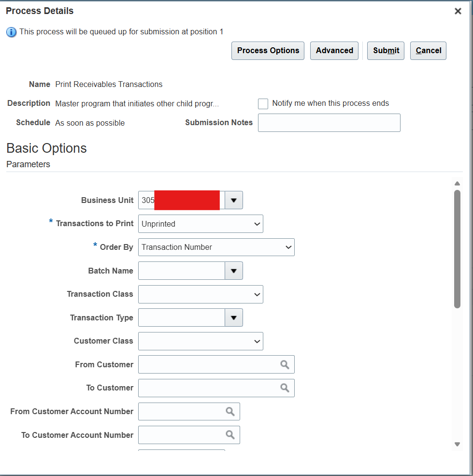Open the Order By dropdown
The width and height of the screenshot is (473, 476).
coord(216,247)
